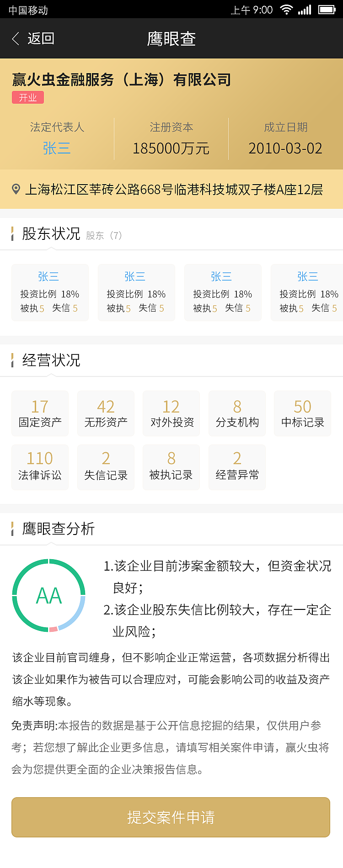Tap the red 开业 status tag
Viewport: 343px width, 868px height.
click(x=28, y=97)
